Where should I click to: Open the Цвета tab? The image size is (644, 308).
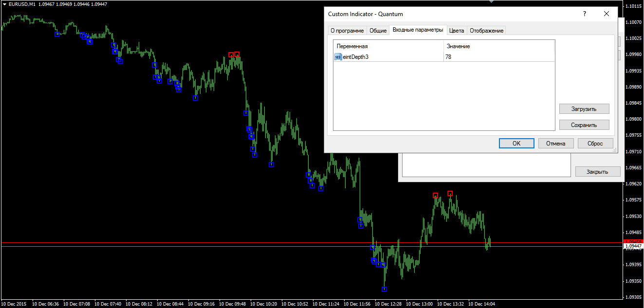pos(457,31)
